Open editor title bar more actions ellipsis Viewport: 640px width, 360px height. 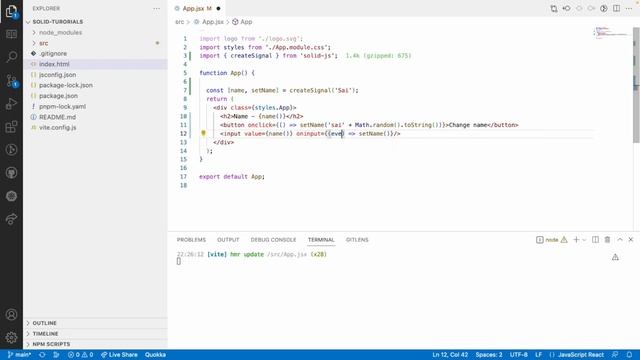point(629,8)
